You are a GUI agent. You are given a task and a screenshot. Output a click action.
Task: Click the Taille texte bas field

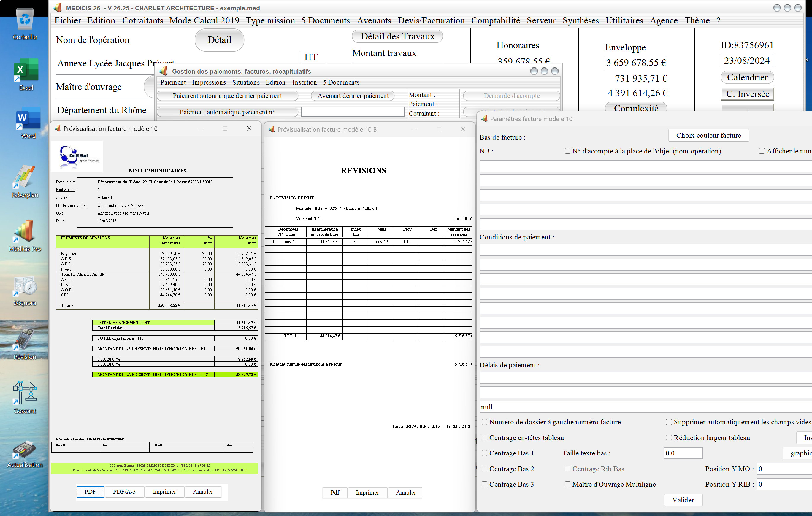(x=683, y=453)
